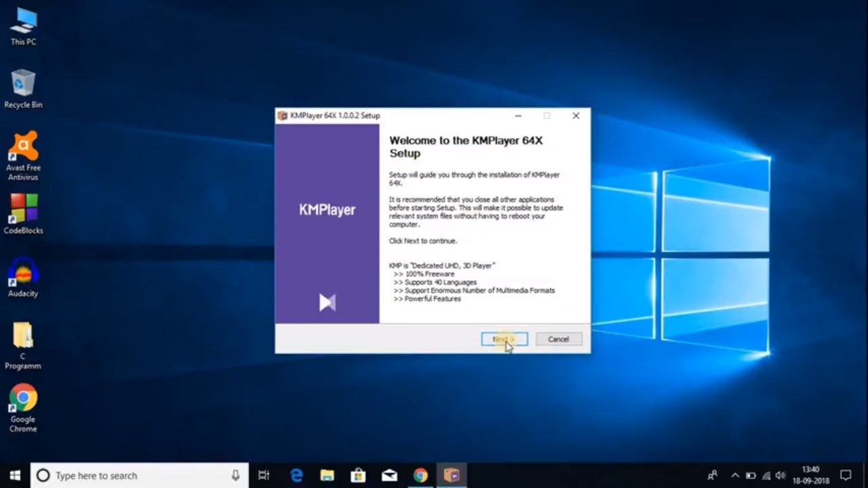Click '>> 100% Freeware' line

424,274
